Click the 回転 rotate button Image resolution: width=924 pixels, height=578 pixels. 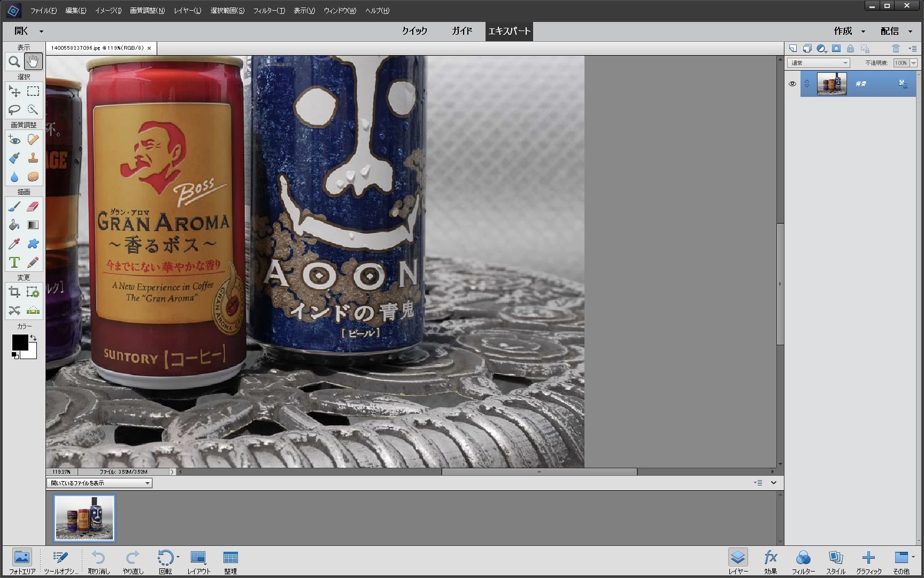tap(166, 561)
